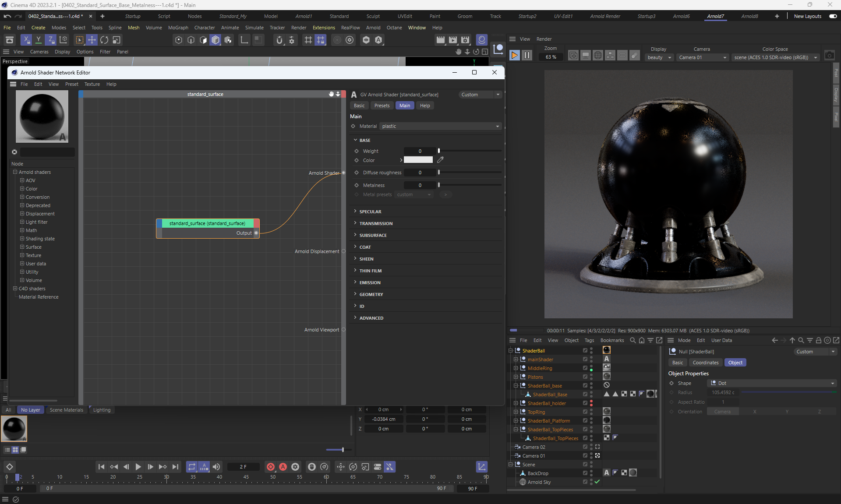Open the Display beauty dropdown
The width and height of the screenshot is (841, 504).
[660, 57]
